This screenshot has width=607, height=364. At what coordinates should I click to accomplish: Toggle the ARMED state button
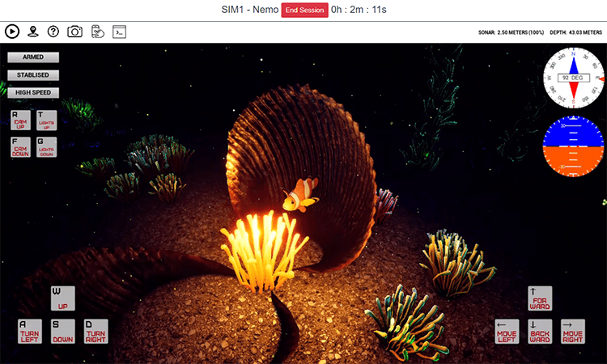[33, 57]
